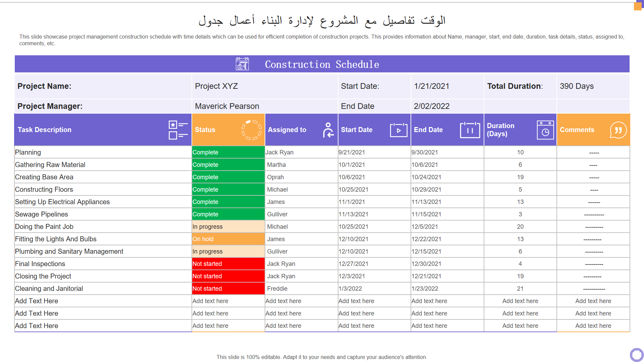Select the end date 10/24/2021
644x362 pixels.
426,177
